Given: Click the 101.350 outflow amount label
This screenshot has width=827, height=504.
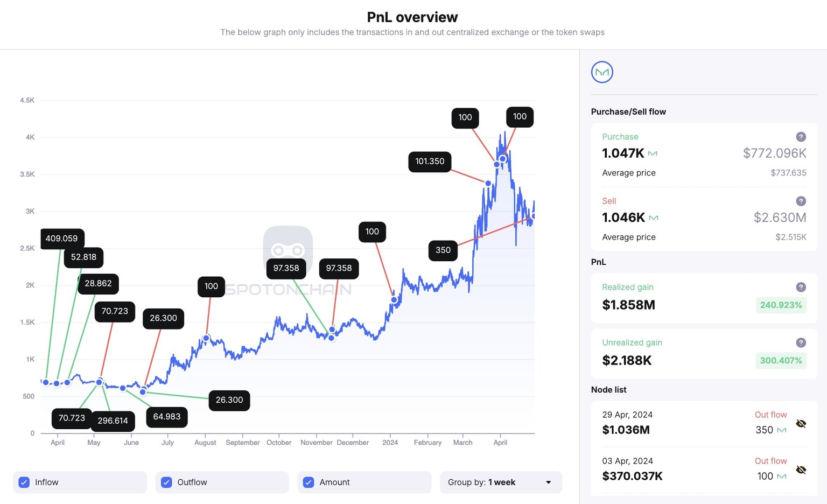Looking at the screenshot, I should (x=430, y=162).
